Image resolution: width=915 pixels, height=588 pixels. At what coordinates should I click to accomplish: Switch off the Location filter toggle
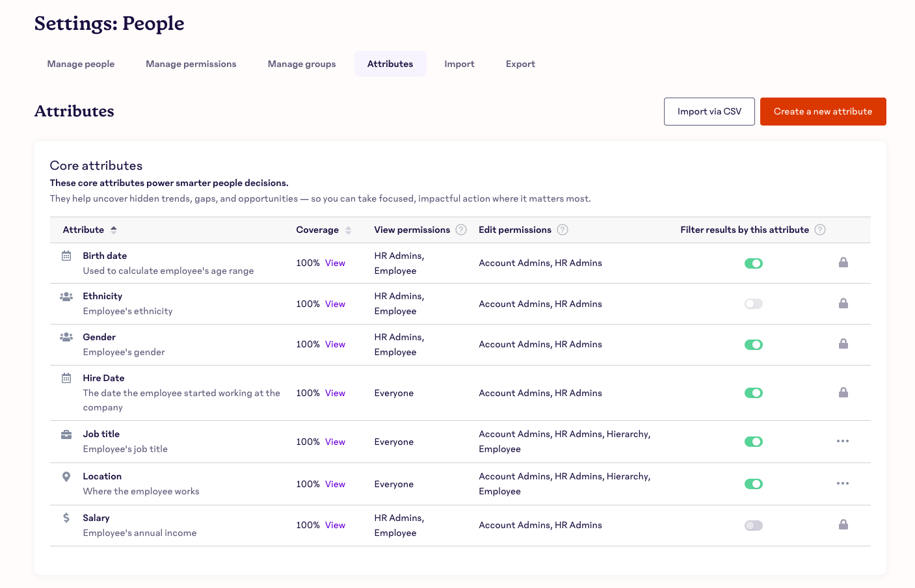coord(754,484)
